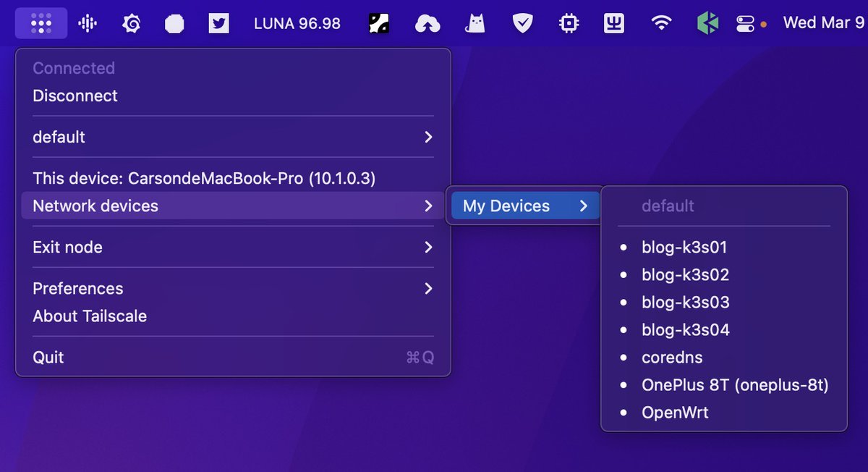Image resolution: width=868 pixels, height=472 pixels.
Task: Expand the Network devices submenu
Action: [x=233, y=206]
